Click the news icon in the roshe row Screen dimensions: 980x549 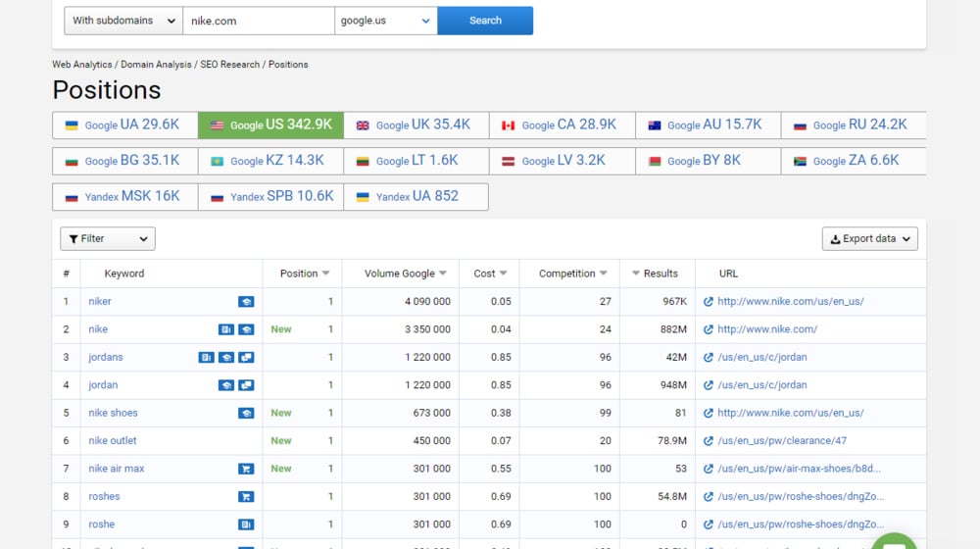(x=246, y=524)
